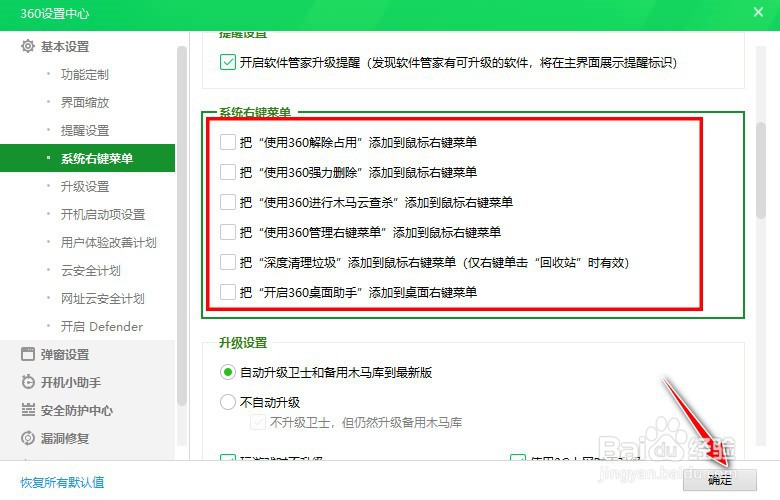
Task: Select 自动升级卫士和备用木马库到最新版 radio button
Action: (x=228, y=372)
